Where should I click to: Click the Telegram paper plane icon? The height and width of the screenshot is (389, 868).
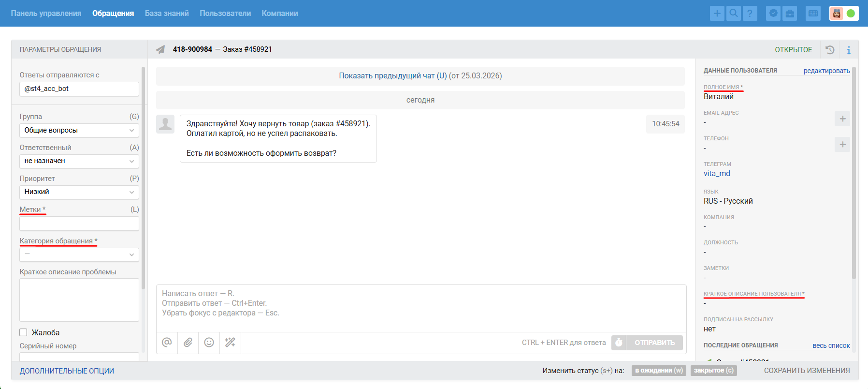160,49
